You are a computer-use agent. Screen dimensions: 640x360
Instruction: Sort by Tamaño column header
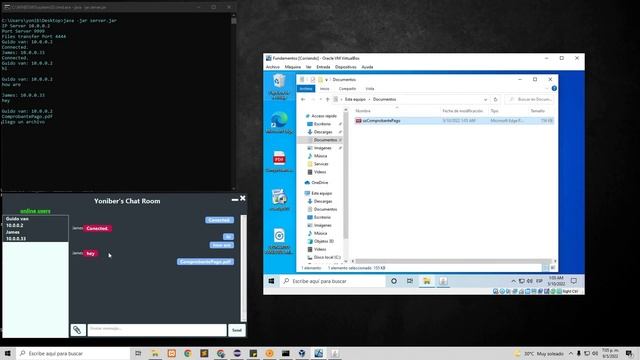point(538,111)
